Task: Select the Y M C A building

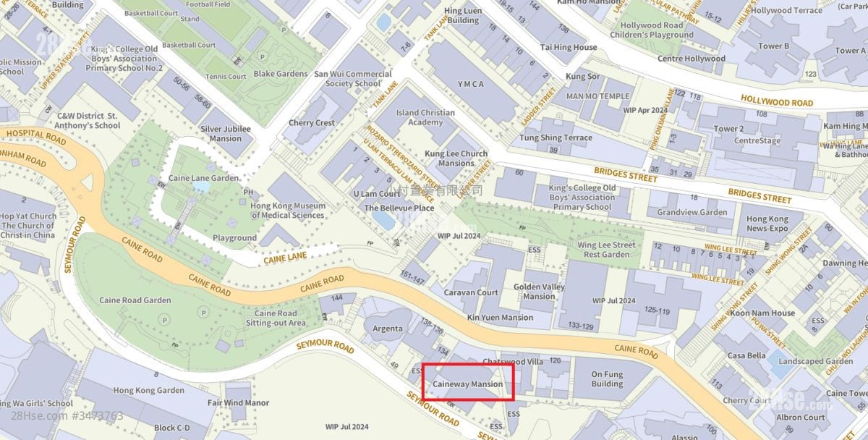Action: coord(471,85)
